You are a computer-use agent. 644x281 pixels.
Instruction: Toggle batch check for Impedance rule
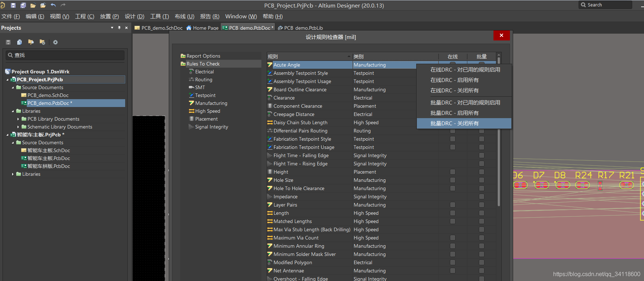pyautogui.click(x=482, y=197)
